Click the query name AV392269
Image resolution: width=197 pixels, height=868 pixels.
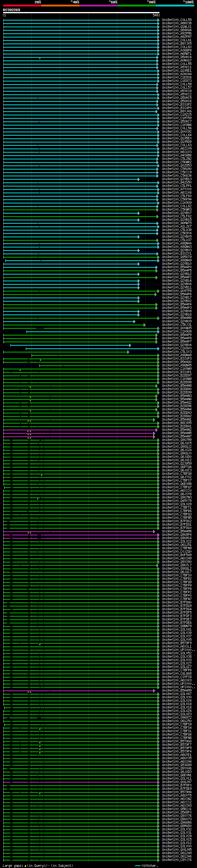coord(11,10)
